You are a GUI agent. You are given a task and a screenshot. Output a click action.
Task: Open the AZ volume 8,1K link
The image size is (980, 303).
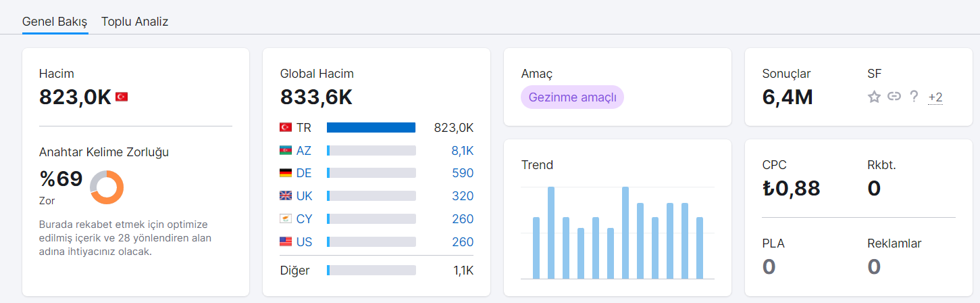[x=463, y=150]
